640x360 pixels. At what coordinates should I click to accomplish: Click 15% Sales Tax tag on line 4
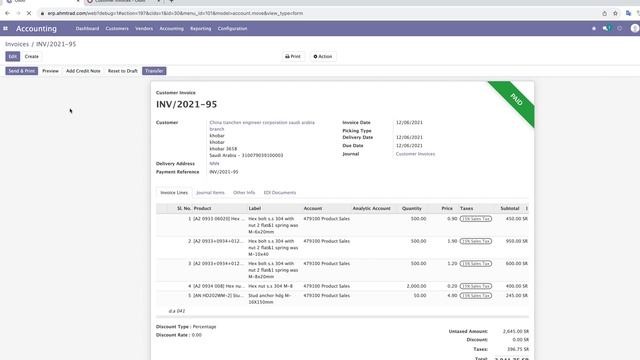[476, 286]
